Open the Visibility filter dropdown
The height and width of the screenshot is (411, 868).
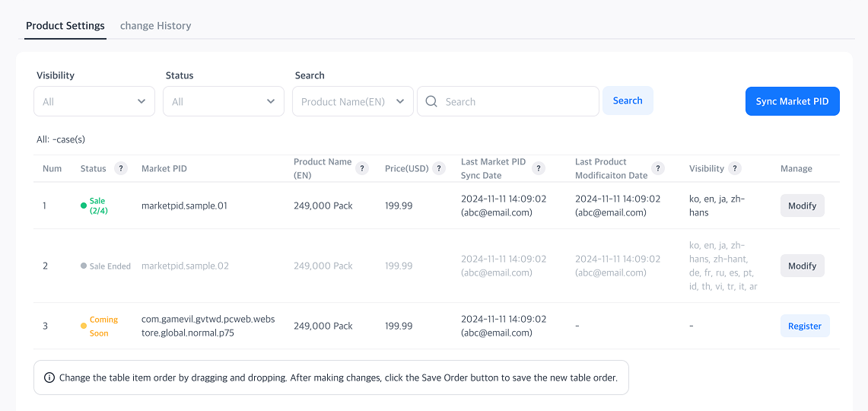[x=94, y=101]
